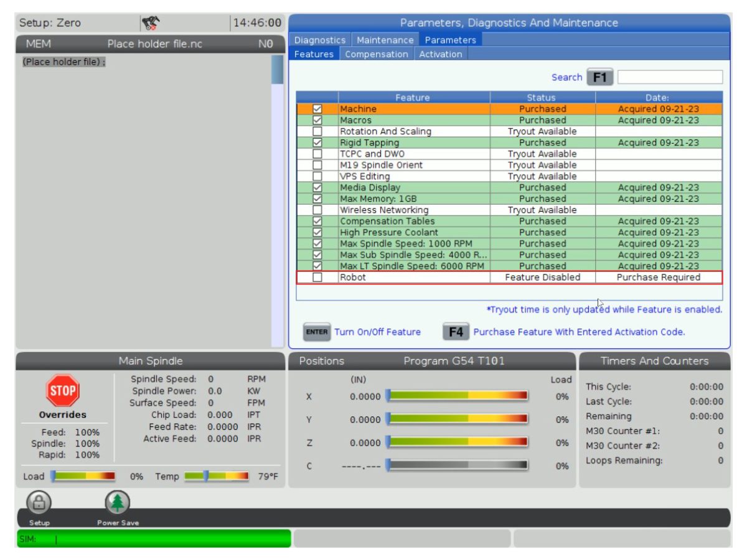Open the Diagnostics tab

(320, 40)
